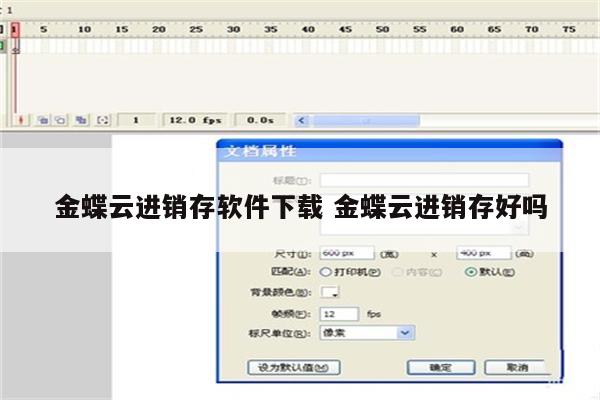Click the fps label next to frame rate
The height and width of the screenshot is (400, 600).
point(374,314)
